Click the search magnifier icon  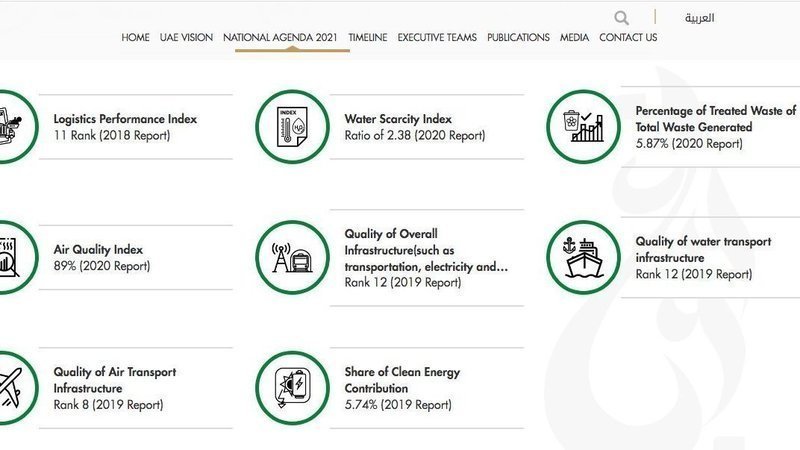[x=622, y=18]
